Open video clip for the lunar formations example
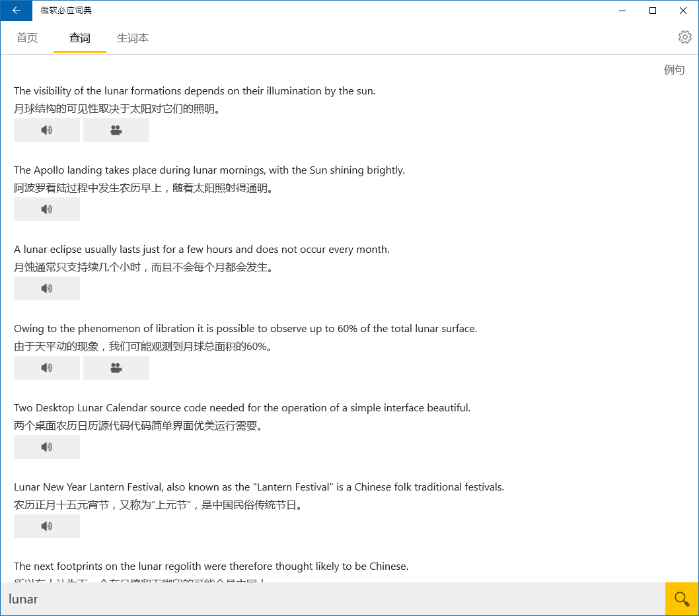Viewport: 699px width, 616px height. pos(116,129)
